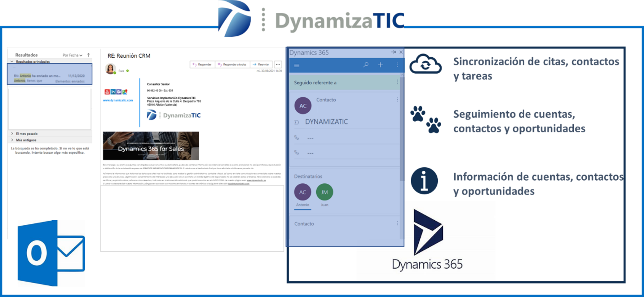Expand the Más antiguos group
Image resolution: width=644 pixels, height=297 pixels.
(12, 140)
